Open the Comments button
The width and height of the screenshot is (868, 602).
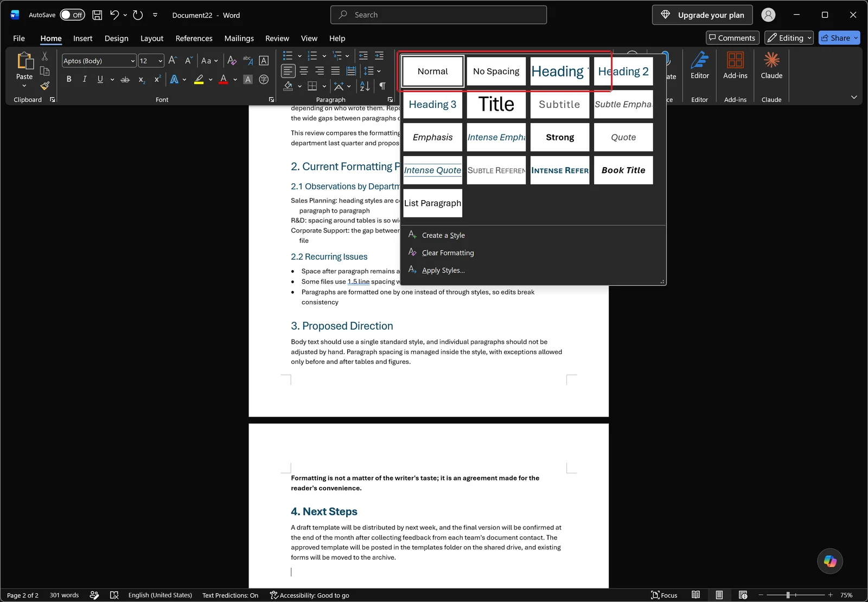732,37
